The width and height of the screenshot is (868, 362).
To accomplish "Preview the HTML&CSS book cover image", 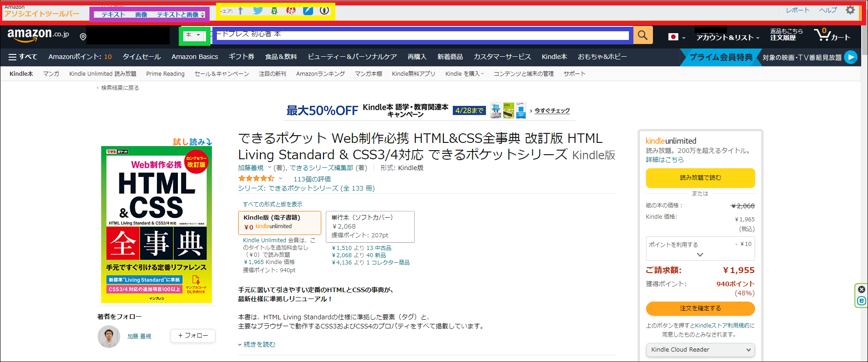I will pyautogui.click(x=157, y=225).
